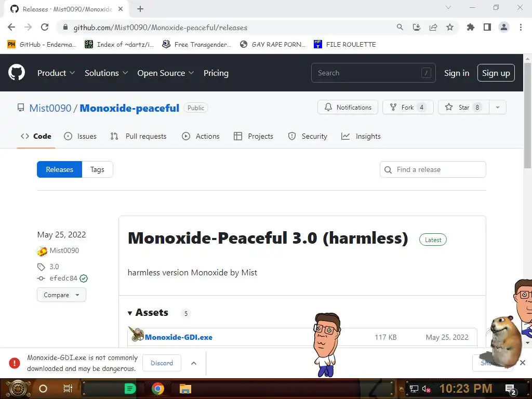Open the GitHub - Enderma bookmark
This screenshot has height=399, width=532.
42,45
